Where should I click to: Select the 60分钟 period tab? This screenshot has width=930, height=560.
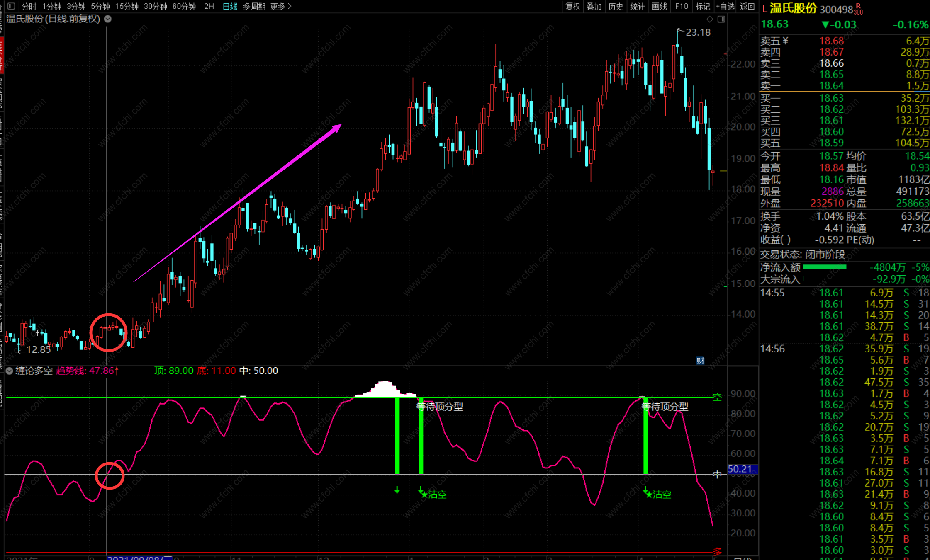pos(184,6)
